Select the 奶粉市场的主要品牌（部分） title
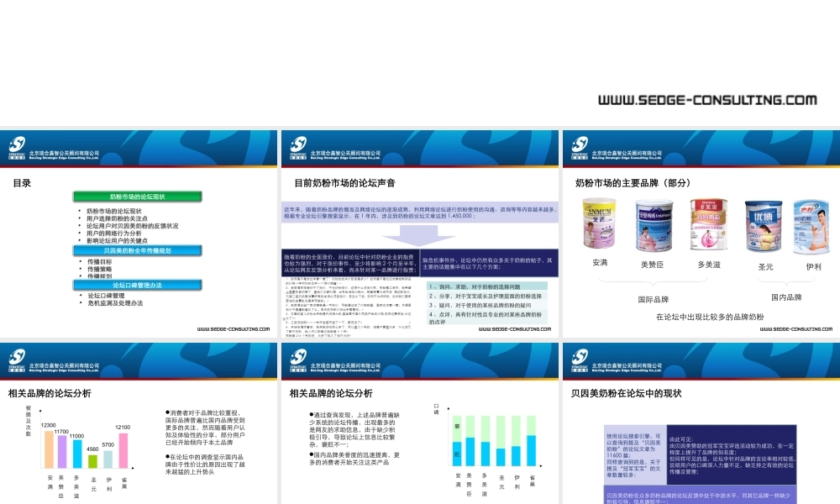Image resolution: width=840 pixels, height=504 pixels. pyautogui.click(x=633, y=183)
